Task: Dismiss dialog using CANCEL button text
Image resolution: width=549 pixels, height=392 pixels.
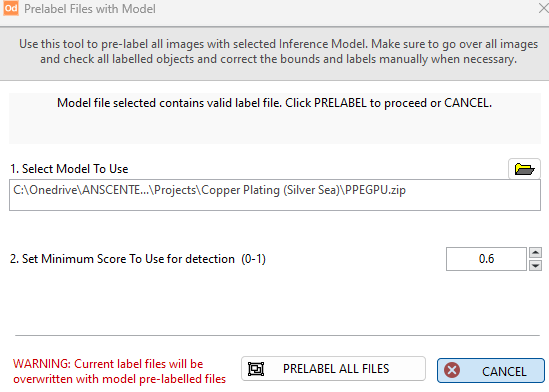Action: [504, 372]
